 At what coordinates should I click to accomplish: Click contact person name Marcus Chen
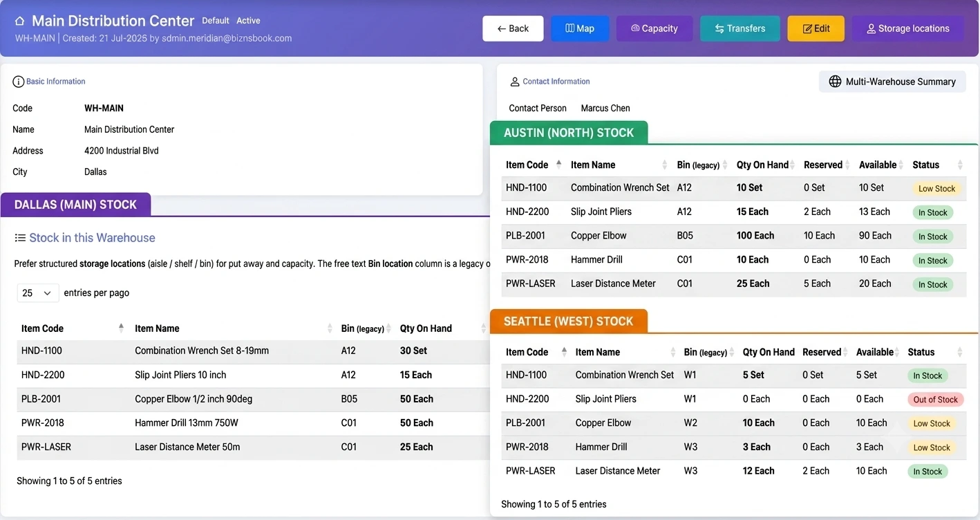pos(605,109)
